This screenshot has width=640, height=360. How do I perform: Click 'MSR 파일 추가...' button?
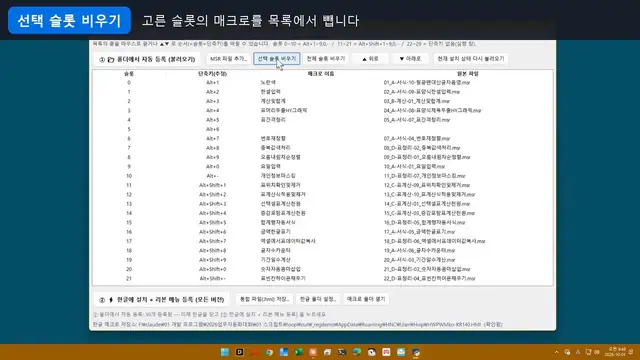[x=228, y=59]
